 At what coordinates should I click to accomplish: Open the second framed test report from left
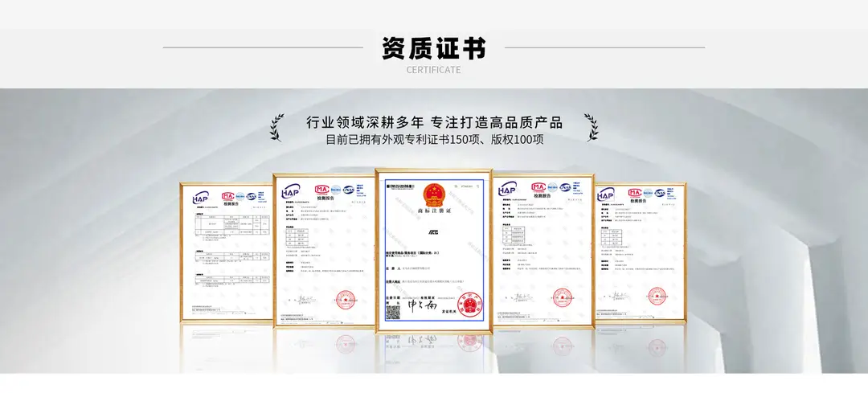[323, 250]
